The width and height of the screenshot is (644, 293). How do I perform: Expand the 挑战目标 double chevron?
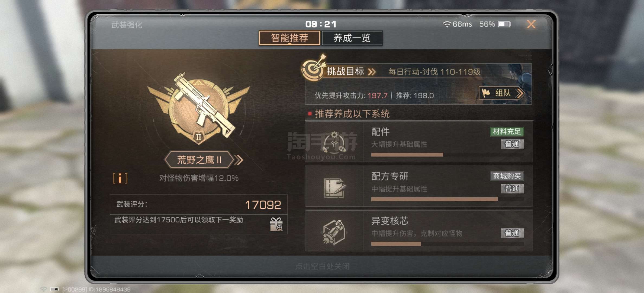coord(372,72)
